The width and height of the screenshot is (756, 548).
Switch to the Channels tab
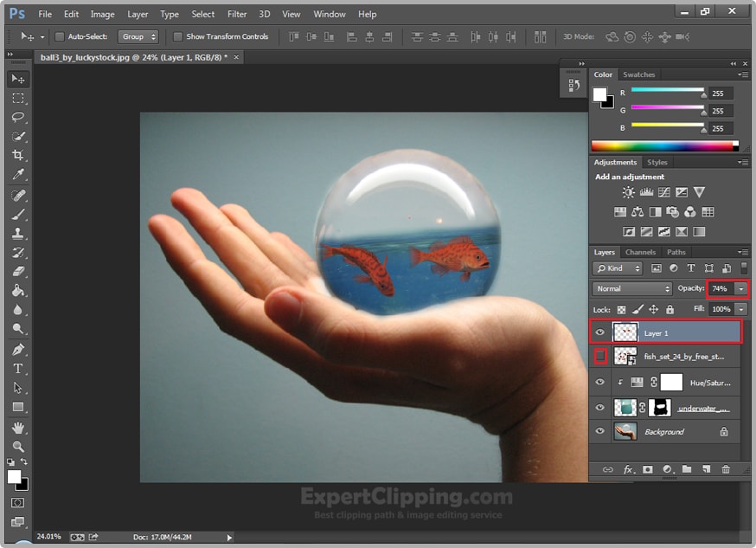pos(640,253)
